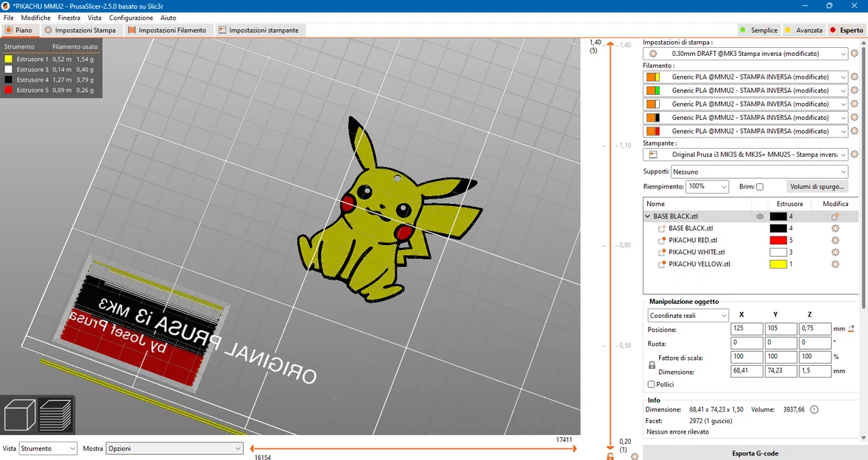The image size is (868, 460).
Task: Switch to the 3D editor view cube icon
Action: (x=19, y=414)
